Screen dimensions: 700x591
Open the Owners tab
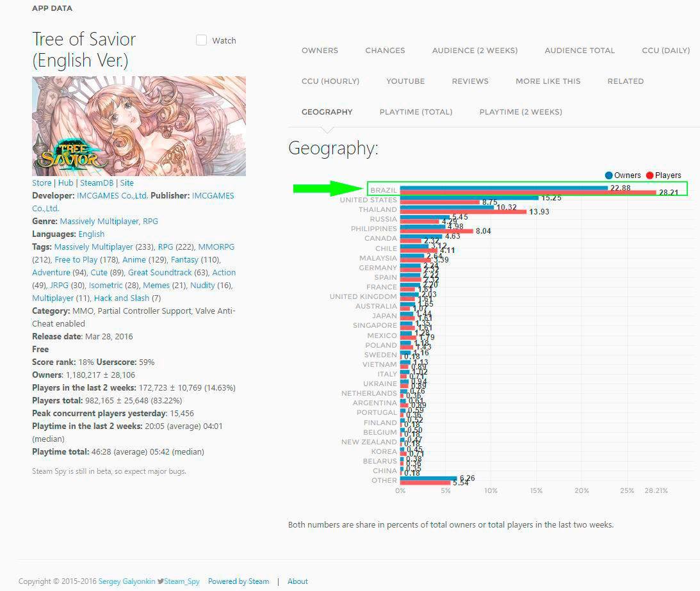pyautogui.click(x=320, y=51)
